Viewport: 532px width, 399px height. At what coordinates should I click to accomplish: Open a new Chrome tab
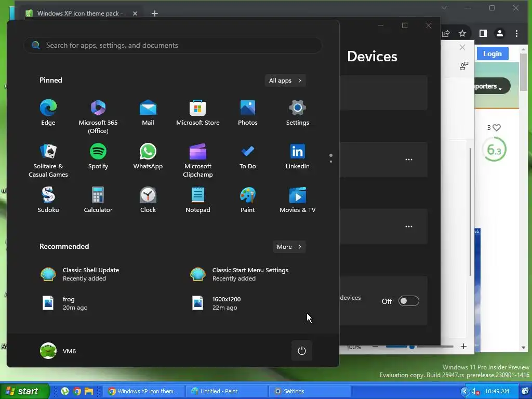155,13
